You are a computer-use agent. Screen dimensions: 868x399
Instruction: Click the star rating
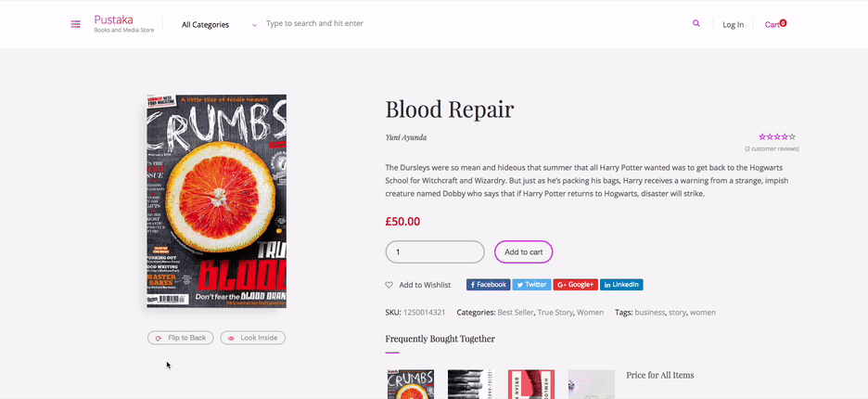click(x=777, y=136)
